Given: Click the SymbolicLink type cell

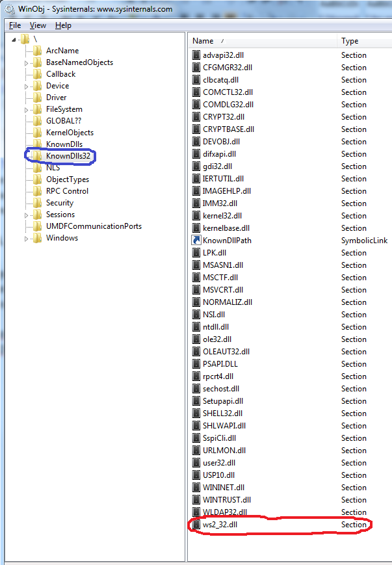Looking at the screenshot, I should [x=364, y=241].
